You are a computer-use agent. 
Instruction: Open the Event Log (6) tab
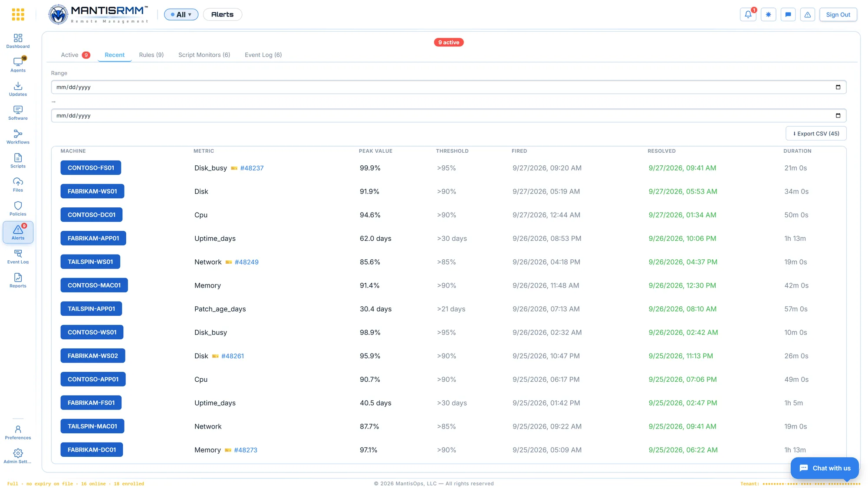point(263,55)
